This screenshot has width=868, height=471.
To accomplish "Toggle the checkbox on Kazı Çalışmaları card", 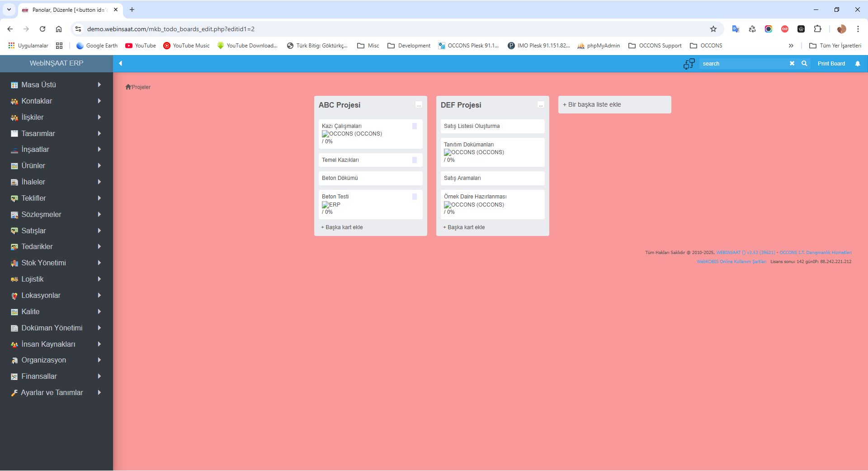I will [415, 126].
